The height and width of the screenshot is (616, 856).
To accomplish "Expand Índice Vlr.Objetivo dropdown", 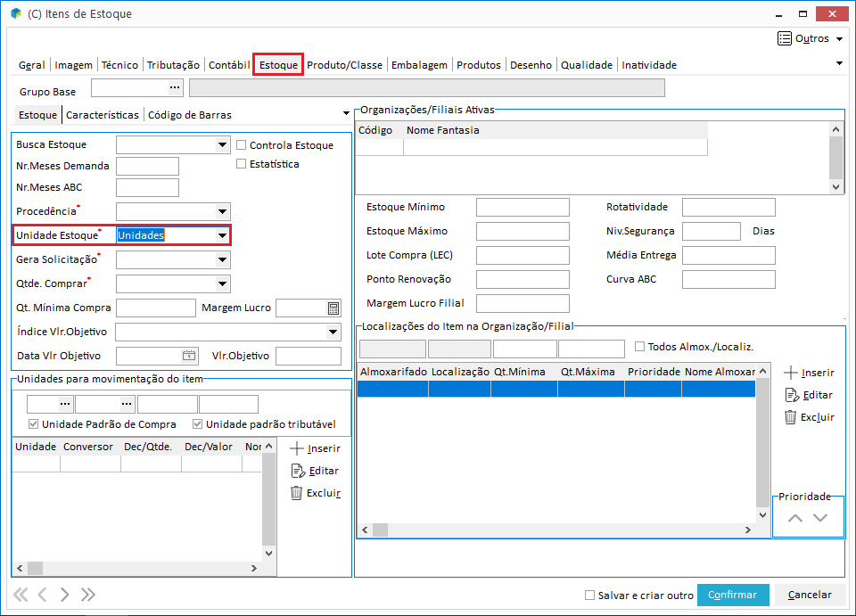I will (333, 332).
